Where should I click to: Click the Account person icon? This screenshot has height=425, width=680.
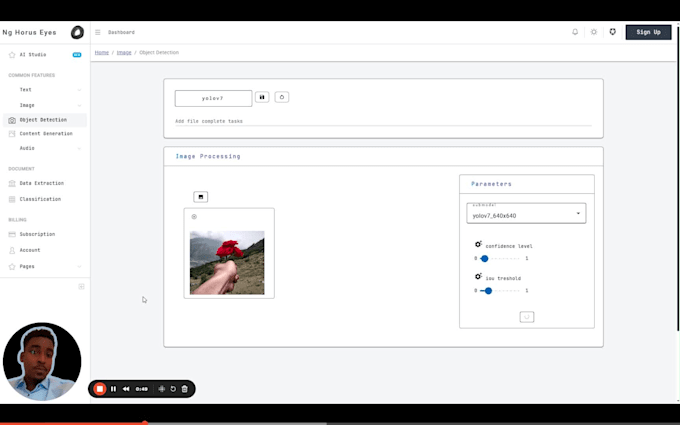[x=12, y=250]
